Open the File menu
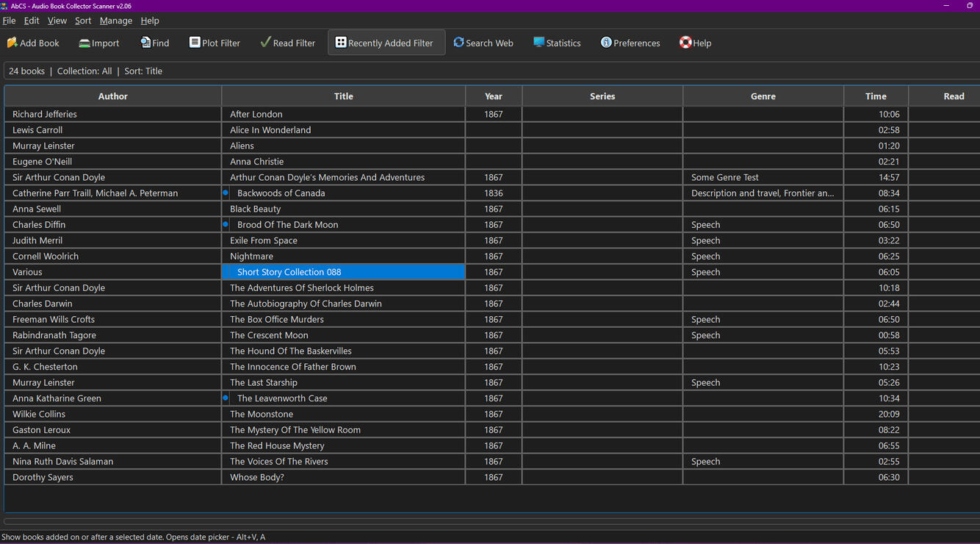The image size is (980, 544). tap(9, 21)
